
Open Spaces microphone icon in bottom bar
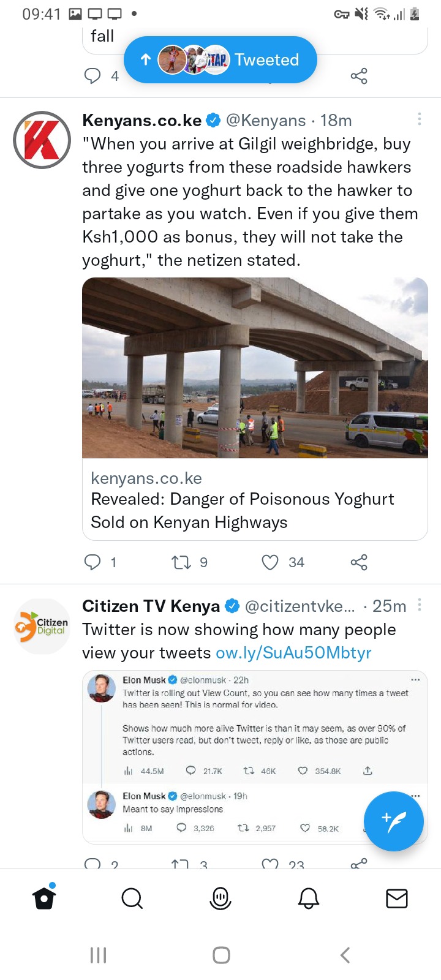click(x=221, y=899)
